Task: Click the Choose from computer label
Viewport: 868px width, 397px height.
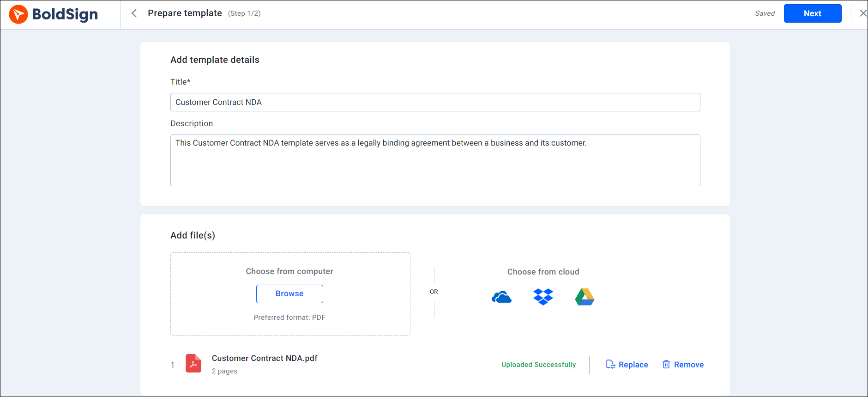Action: coord(289,271)
